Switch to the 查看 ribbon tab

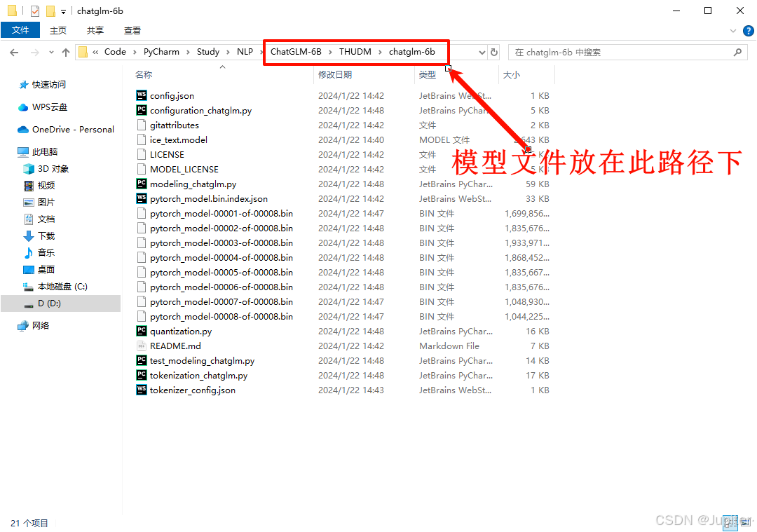tap(132, 30)
